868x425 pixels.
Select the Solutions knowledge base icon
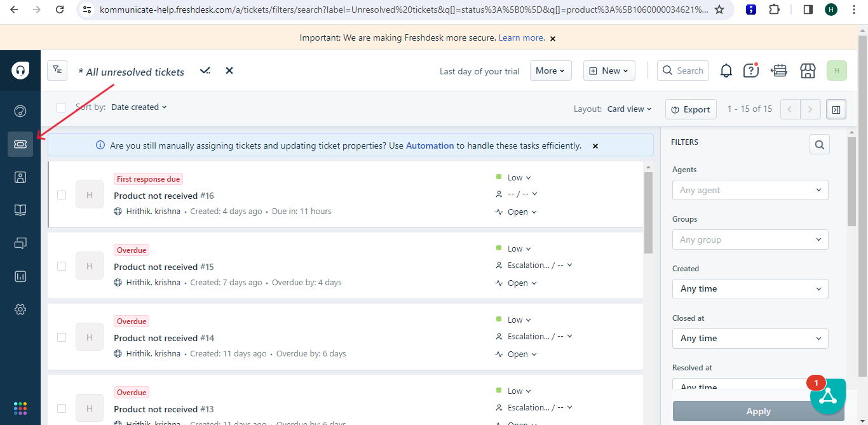click(x=20, y=210)
